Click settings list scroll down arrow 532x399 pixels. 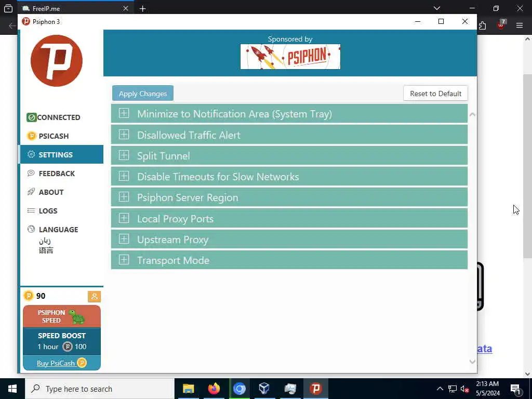[472, 362]
